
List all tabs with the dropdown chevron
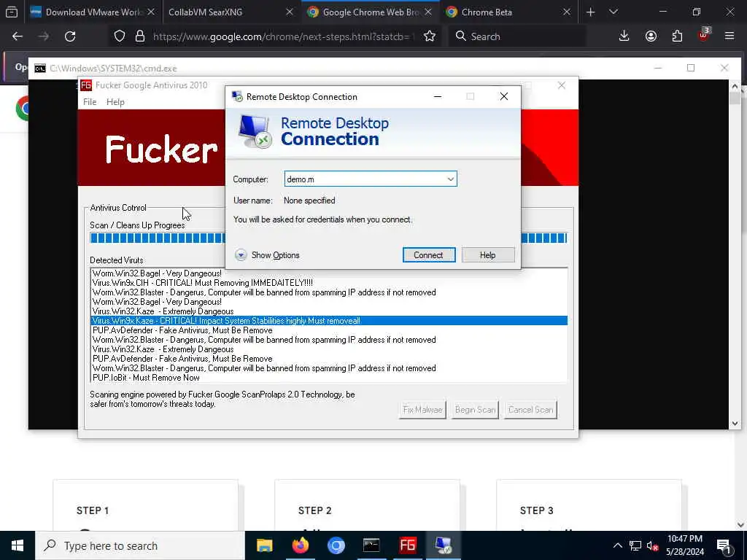[614, 12]
